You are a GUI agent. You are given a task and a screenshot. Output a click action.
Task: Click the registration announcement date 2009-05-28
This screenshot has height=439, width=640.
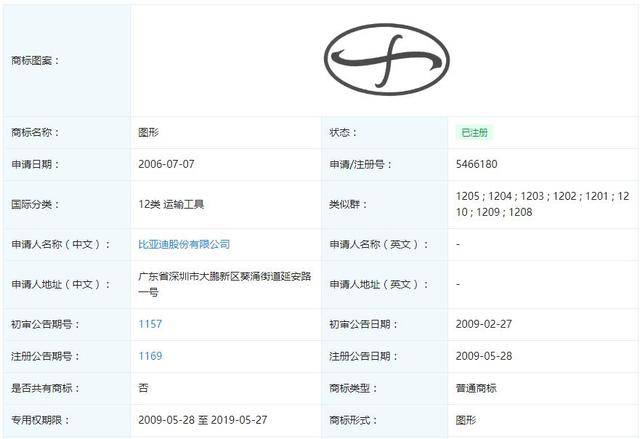pos(484,356)
